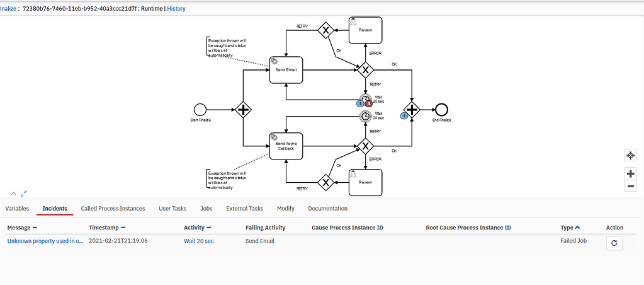Viewport: 644px width, 285px height.
Task: Collapse the tabs panel with the chevron
Action: [13, 194]
